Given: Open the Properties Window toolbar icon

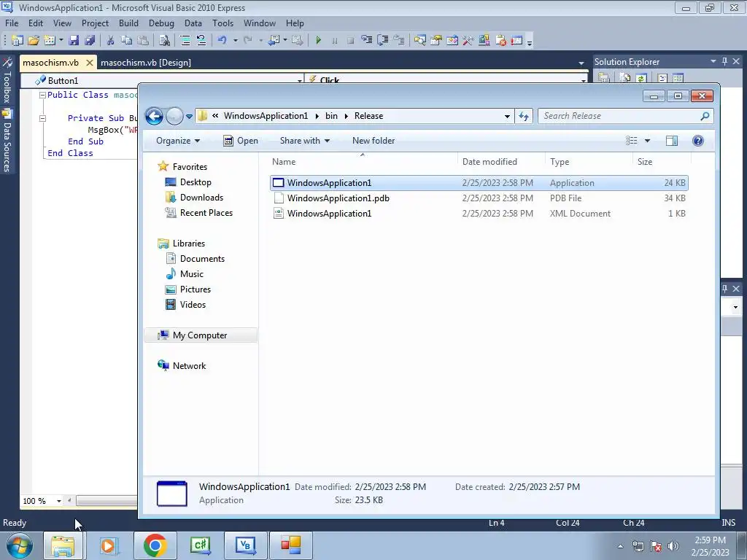Looking at the screenshot, I should 436,41.
